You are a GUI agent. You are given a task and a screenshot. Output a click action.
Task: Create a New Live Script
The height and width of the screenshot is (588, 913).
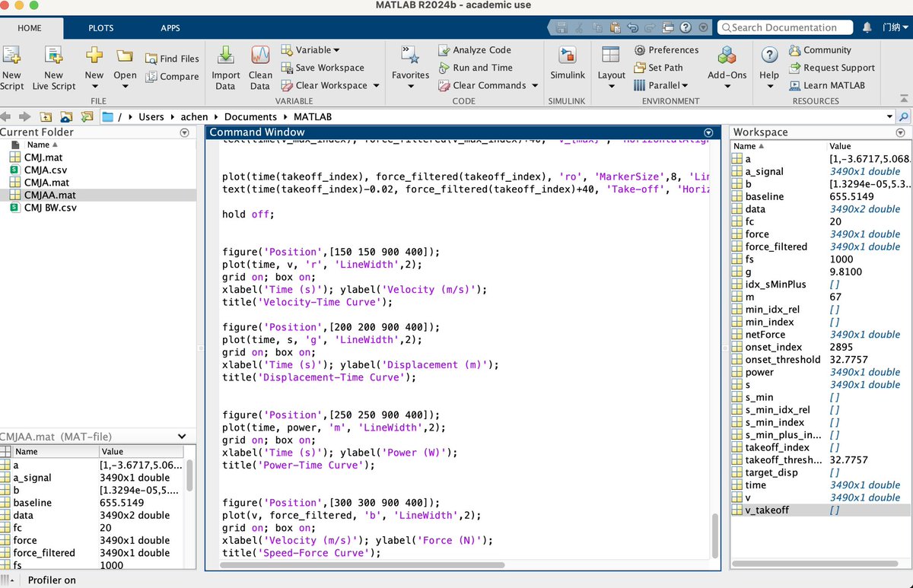(53, 68)
